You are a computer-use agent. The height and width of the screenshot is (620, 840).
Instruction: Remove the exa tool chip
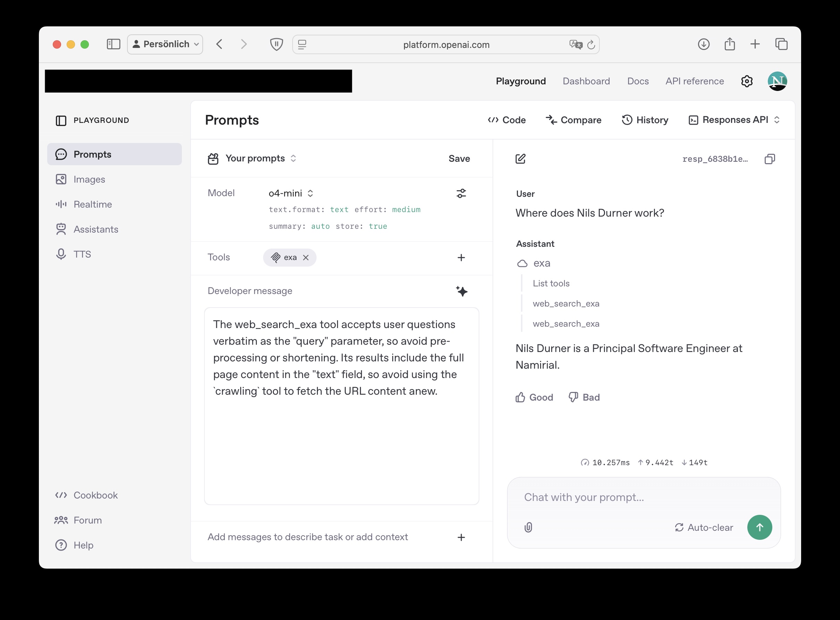point(306,258)
